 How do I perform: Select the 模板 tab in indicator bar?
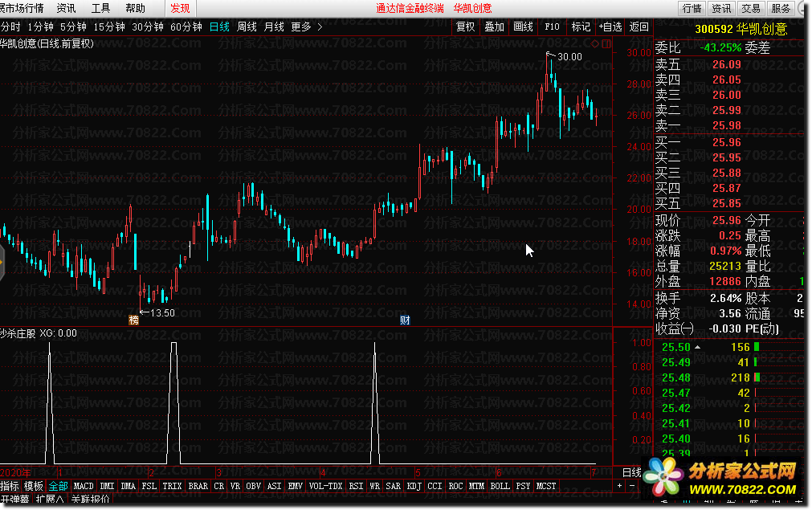click(x=34, y=486)
